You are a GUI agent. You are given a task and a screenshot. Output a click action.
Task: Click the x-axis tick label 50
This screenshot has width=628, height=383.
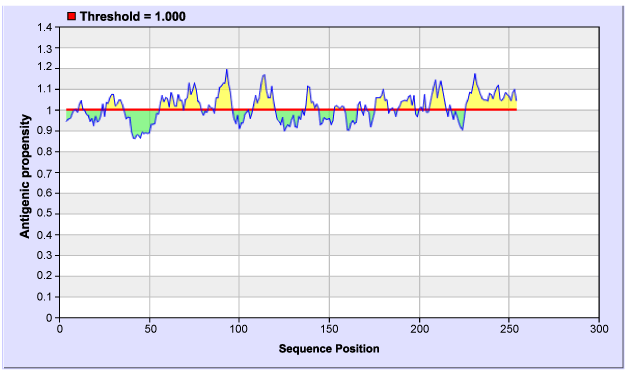[x=150, y=329]
